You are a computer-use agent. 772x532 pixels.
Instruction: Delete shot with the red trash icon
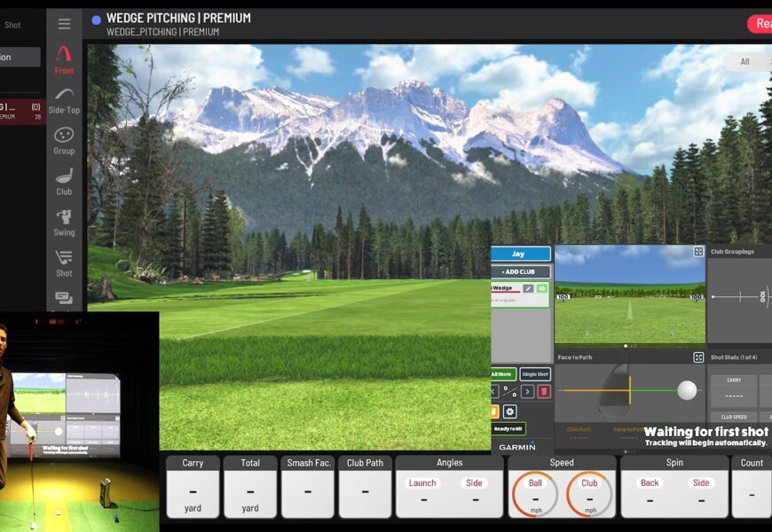tap(544, 392)
